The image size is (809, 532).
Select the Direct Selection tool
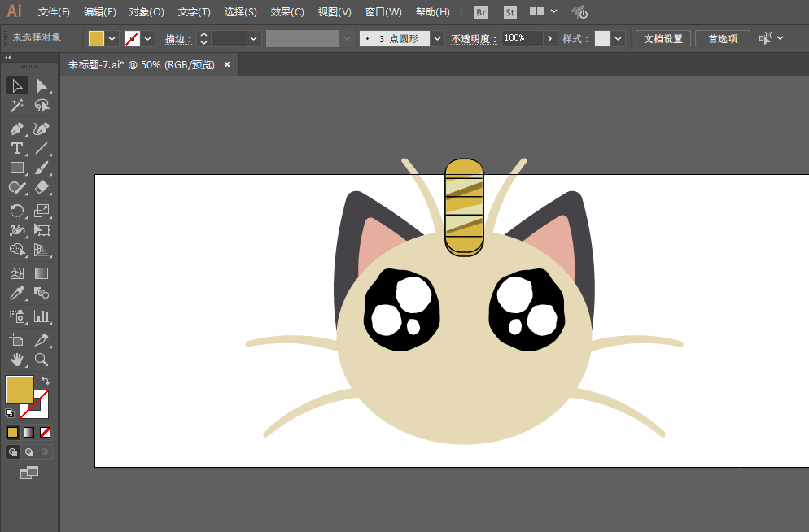pyautogui.click(x=42, y=85)
